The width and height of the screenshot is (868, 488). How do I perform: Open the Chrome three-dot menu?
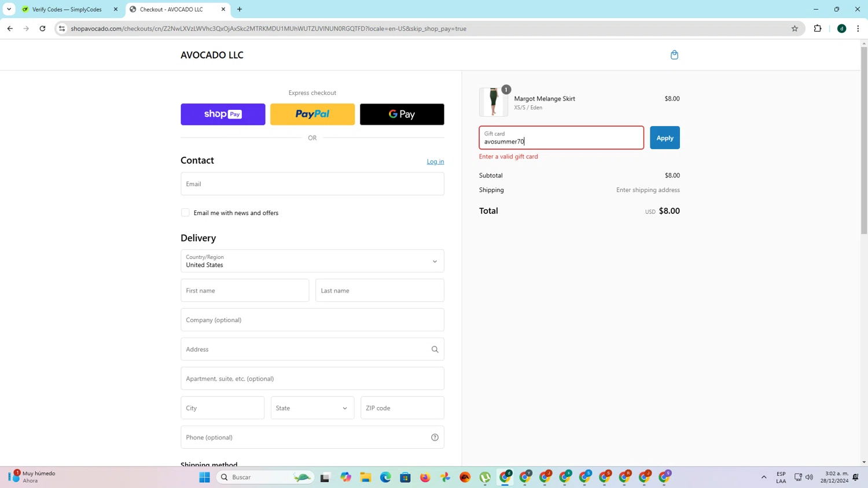(858, 28)
